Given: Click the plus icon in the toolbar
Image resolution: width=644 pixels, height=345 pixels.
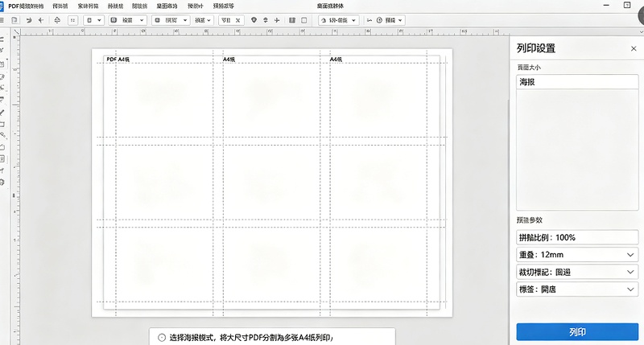Looking at the screenshot, I should 277,20.
